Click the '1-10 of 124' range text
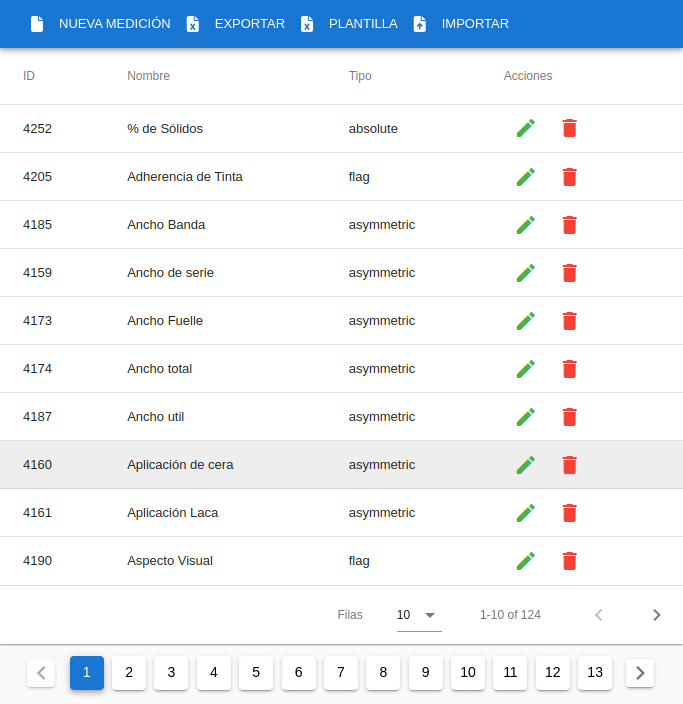This screenshot has height=704, width=683. (510, 615)
